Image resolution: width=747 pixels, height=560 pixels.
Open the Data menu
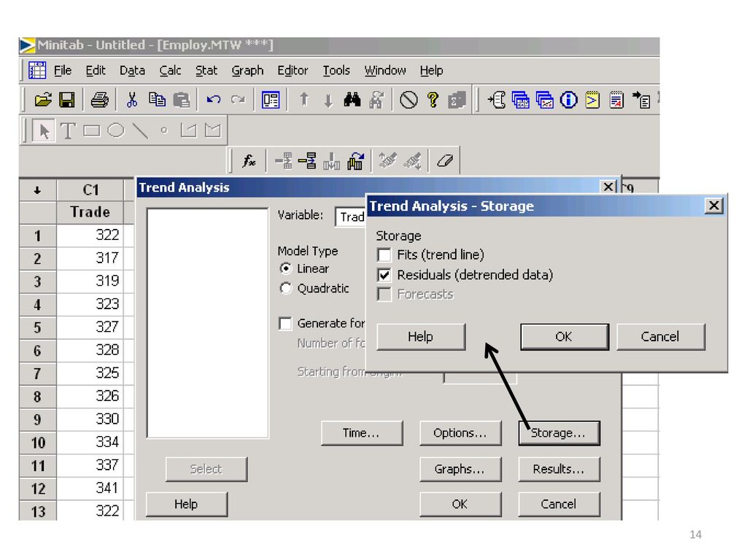pyautogui.click(x=132, y=71)
